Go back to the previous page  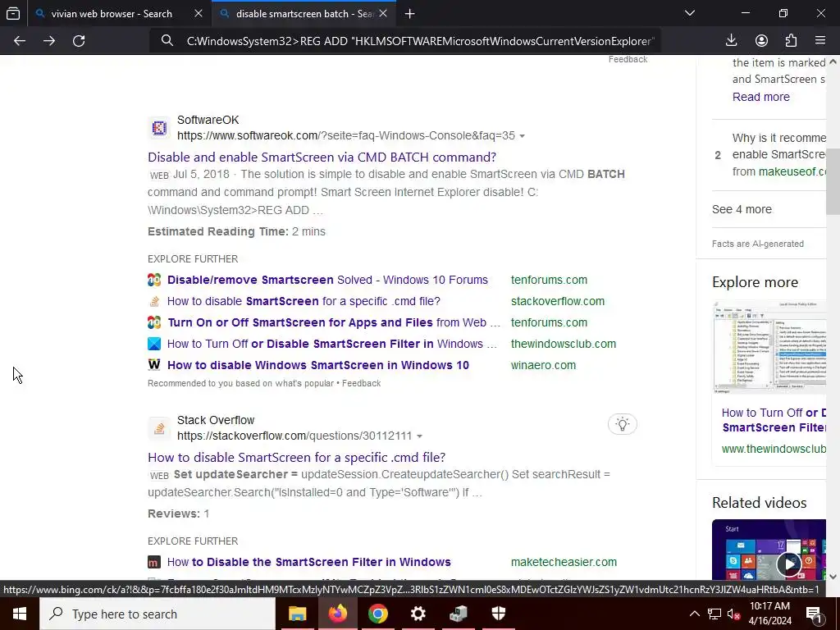[20, 41]
